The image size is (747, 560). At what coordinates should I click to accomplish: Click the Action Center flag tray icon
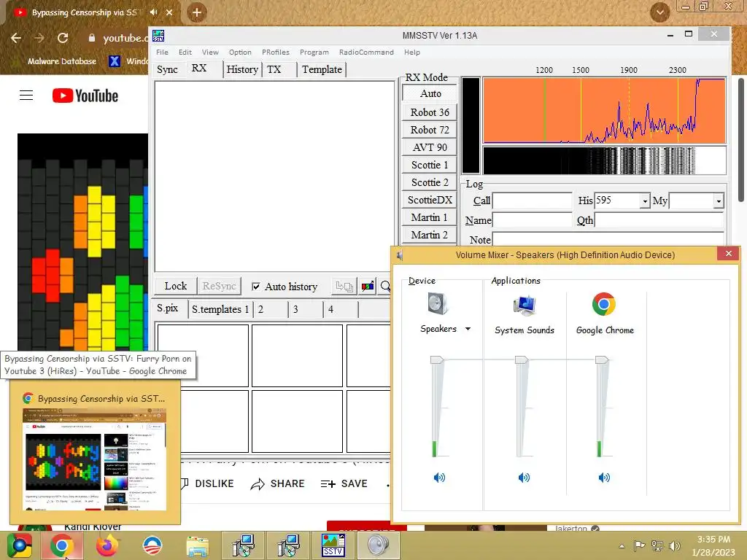639,545
